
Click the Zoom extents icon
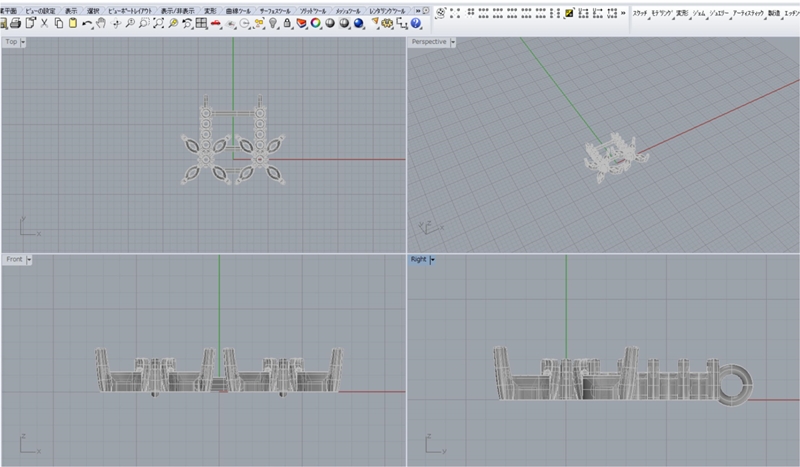pos(159,23)
